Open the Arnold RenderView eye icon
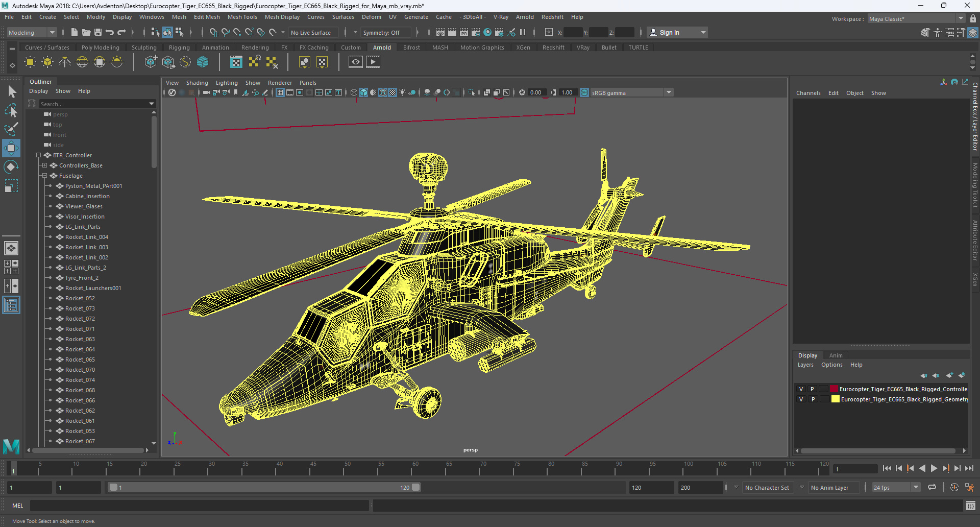 pyautogui.click(x=356, y=62)
